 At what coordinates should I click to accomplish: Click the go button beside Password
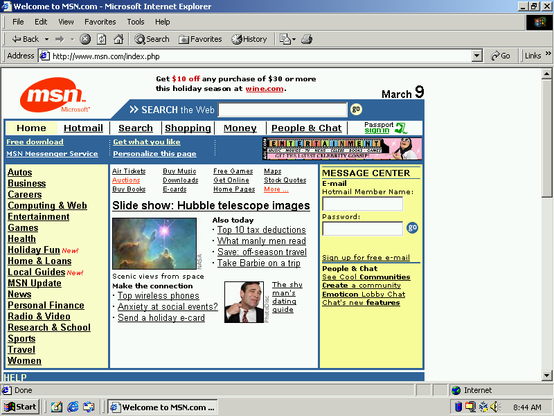(x=412, y=228)
